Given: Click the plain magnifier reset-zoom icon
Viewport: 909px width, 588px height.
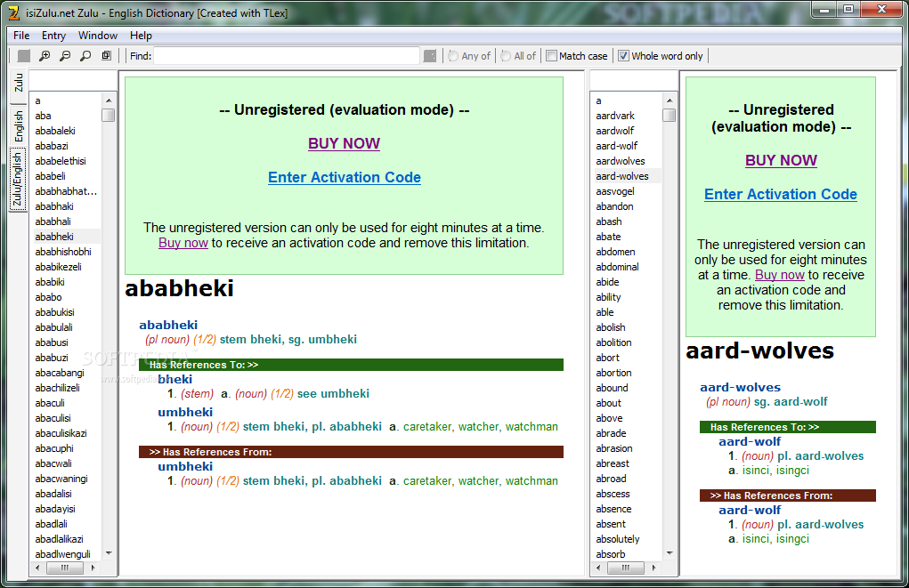Looking at the screenshot, I should pos(85,56).
